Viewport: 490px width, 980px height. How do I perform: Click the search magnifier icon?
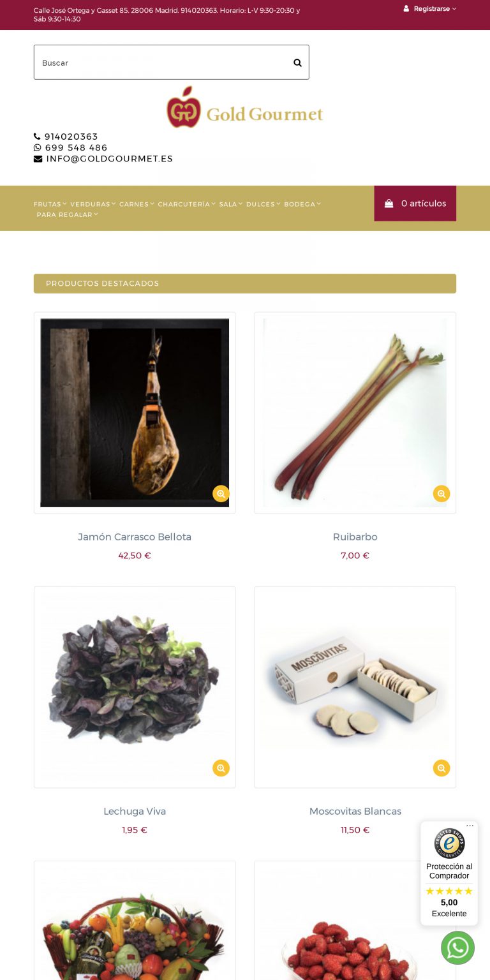(x=297, y=63)
